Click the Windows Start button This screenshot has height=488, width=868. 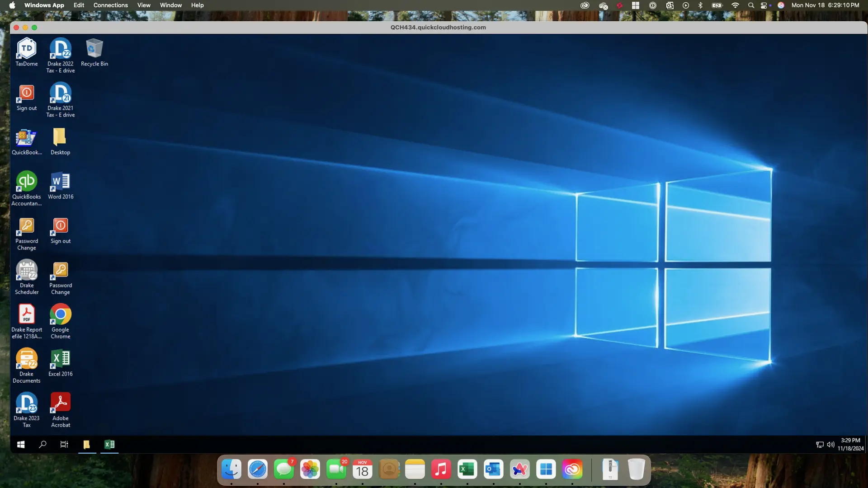(21, 445)
